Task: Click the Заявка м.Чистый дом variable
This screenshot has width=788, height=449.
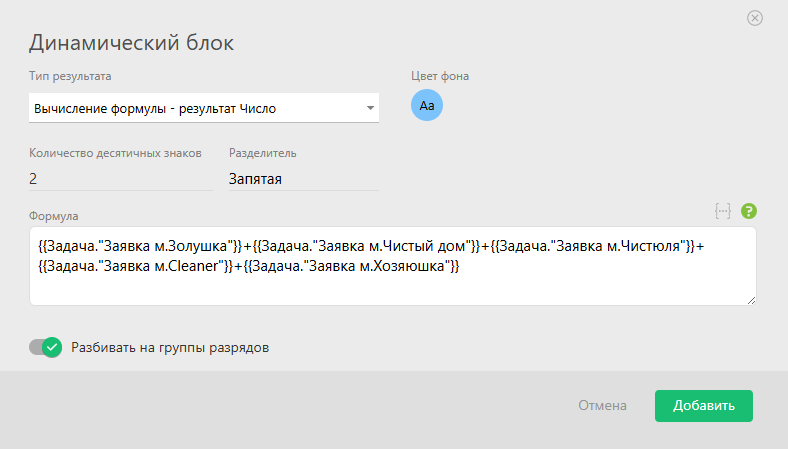Action: click(x=367, y=246)
